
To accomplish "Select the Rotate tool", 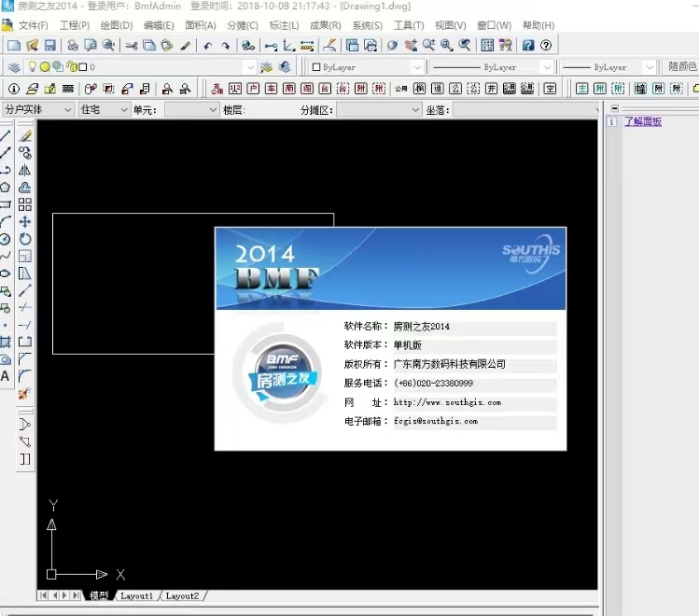I will (x=25, y=239).
